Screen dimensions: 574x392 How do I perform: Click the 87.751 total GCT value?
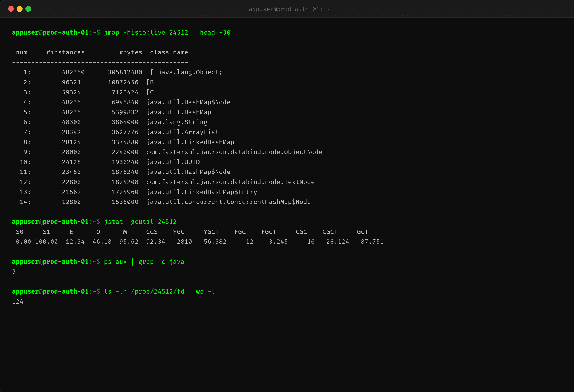click(x=372, y=242)
